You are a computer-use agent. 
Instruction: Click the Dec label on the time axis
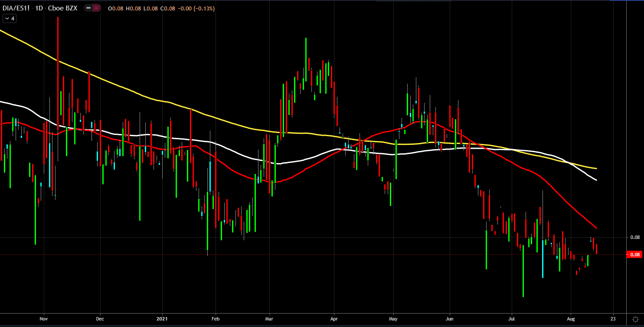tap(100, 320)
